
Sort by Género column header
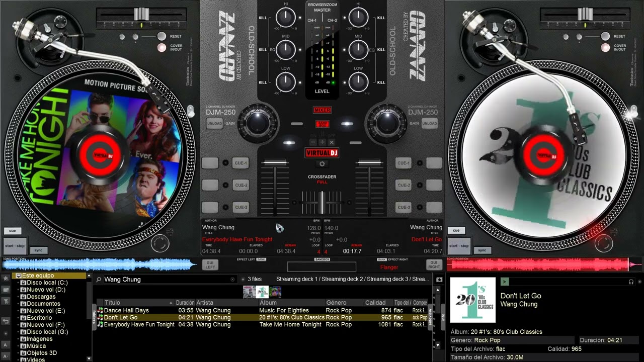point(344,303)
